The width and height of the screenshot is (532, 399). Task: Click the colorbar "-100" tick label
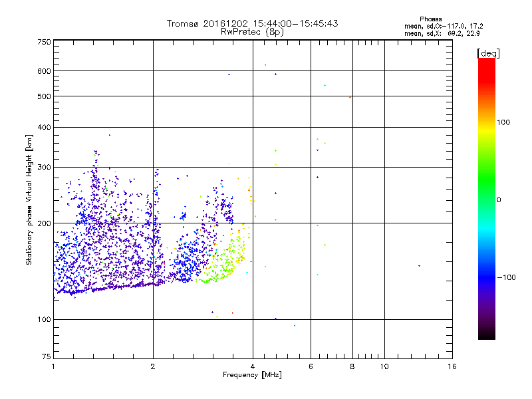(x=506, y=277)
